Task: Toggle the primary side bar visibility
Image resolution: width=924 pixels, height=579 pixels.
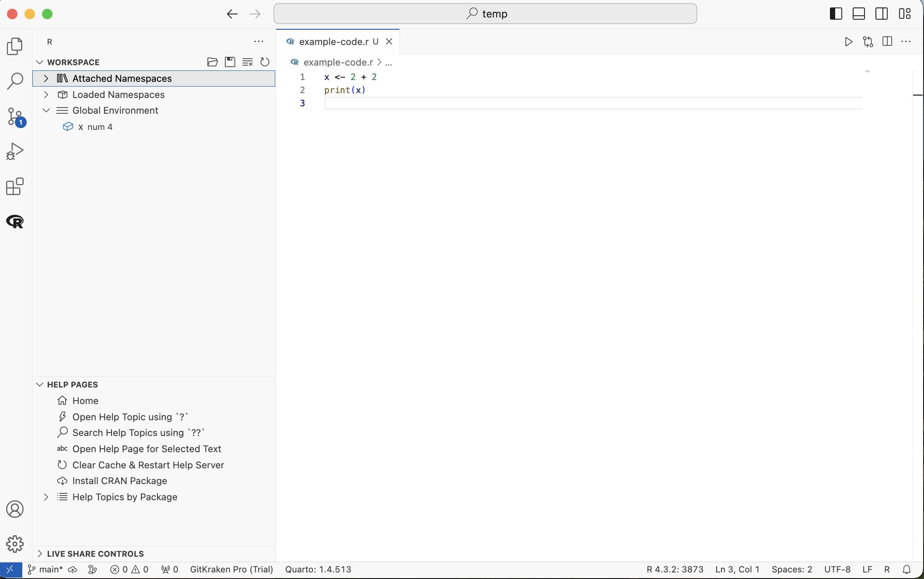Action: tap(836, 14)
